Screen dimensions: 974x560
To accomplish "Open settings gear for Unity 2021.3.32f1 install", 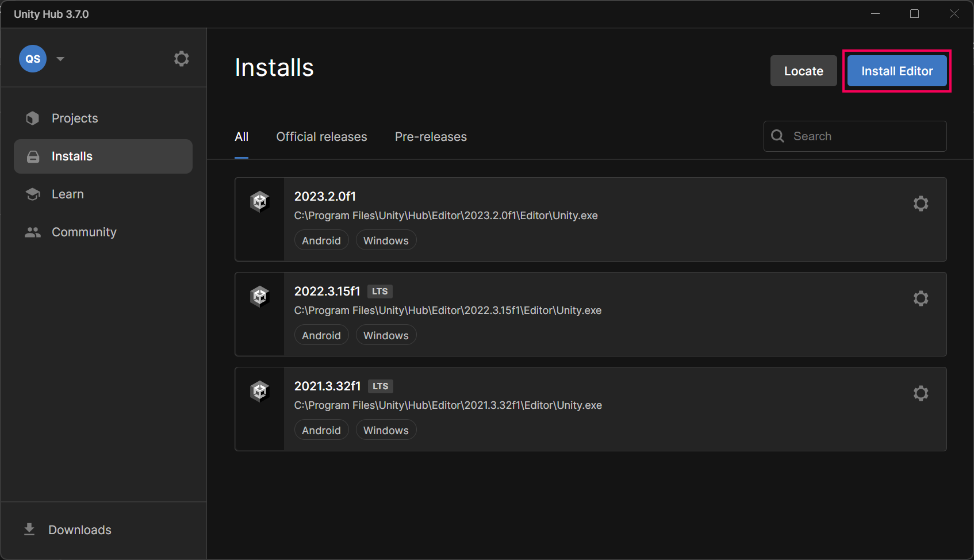I will click(921, 393).
